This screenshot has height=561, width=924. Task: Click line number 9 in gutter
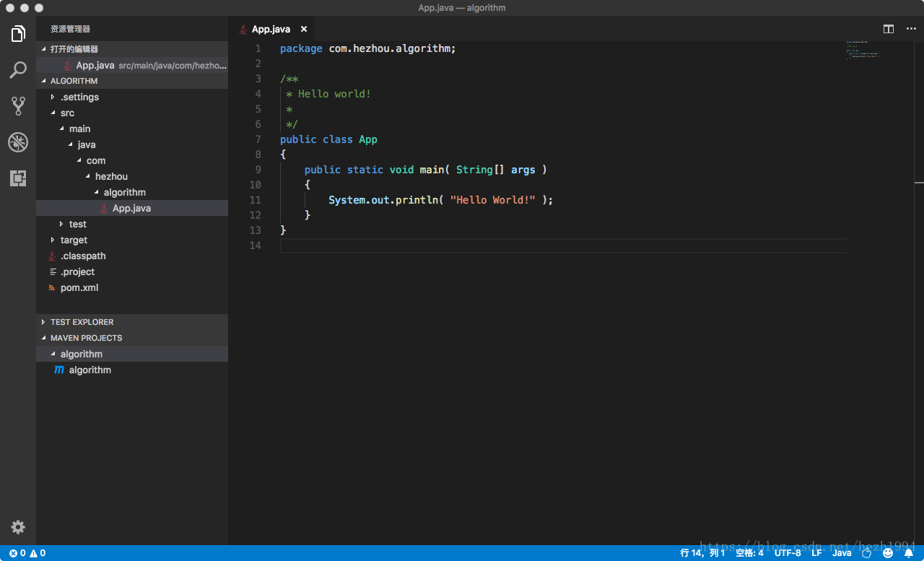[x=258, y=170]
